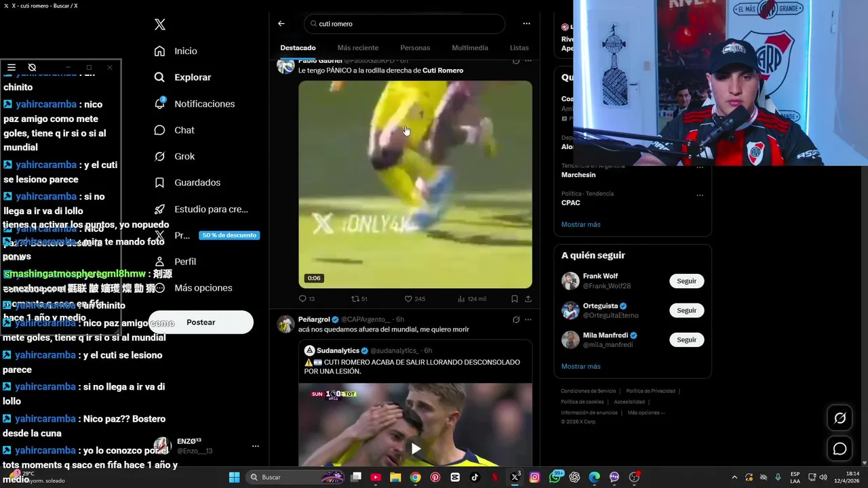Open the Marchesin trending topic
The width and height of the screenshot is (868, 488).
578,175
